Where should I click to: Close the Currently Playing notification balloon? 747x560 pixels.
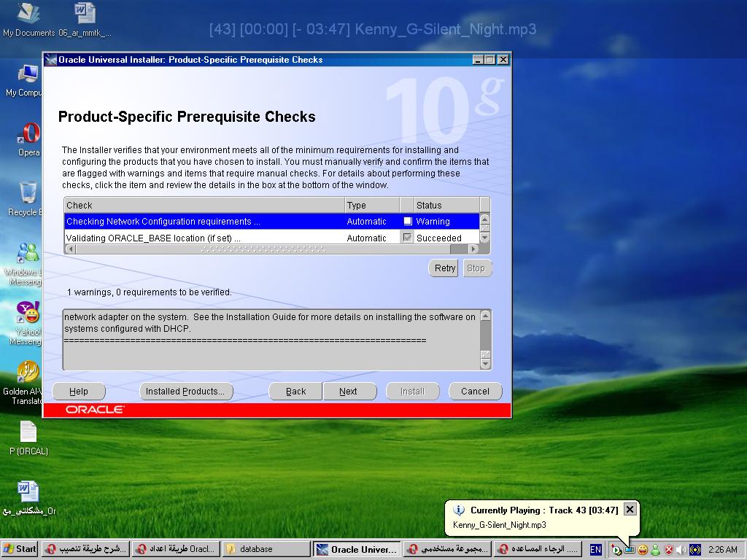(630, 510)
